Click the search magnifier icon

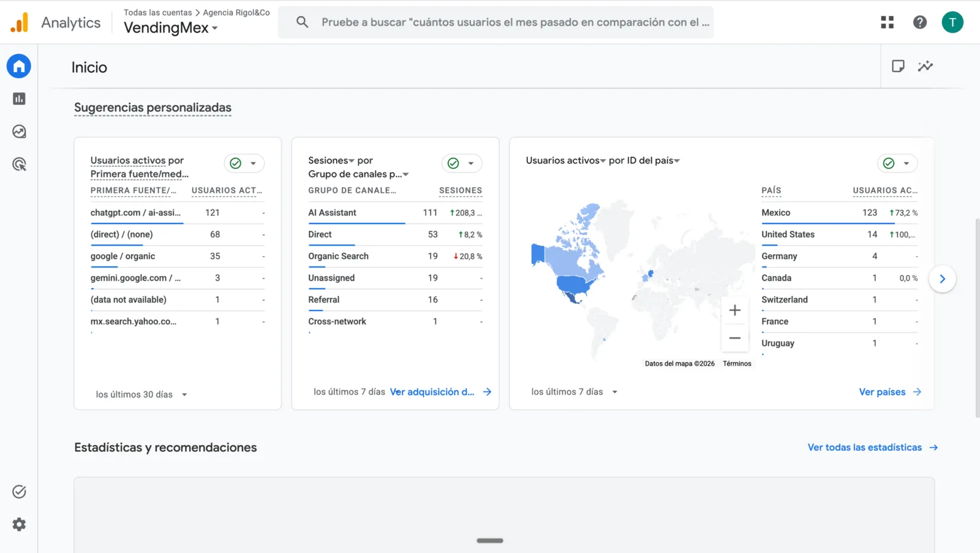302,23
